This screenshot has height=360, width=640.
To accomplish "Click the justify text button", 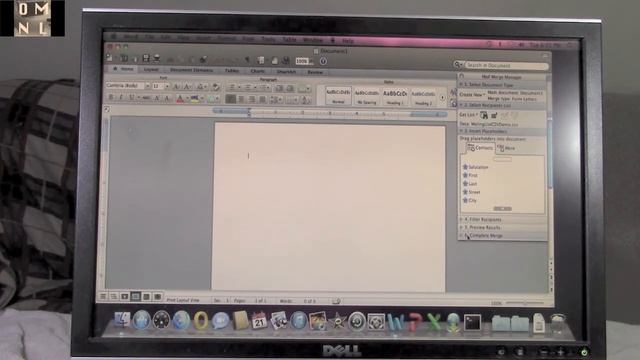I will [x=262, y=100].
